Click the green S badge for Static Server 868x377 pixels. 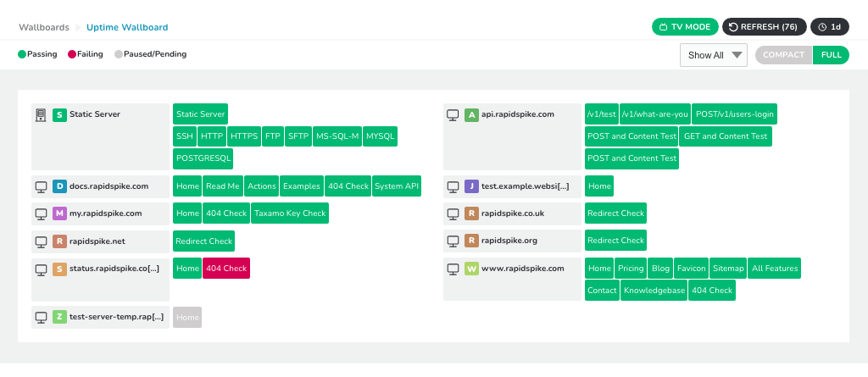tap(59, 114)
